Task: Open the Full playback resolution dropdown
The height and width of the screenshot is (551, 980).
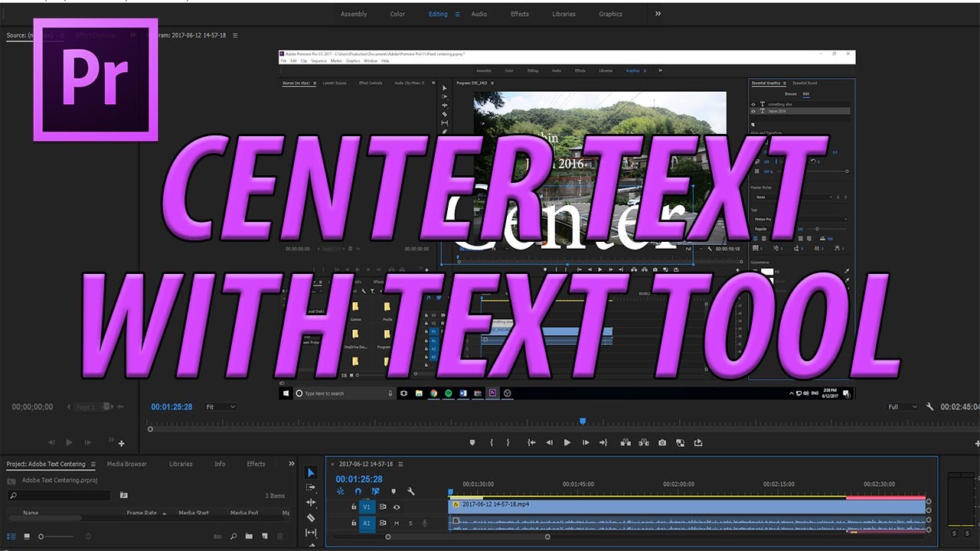Action: coord(902,406)
